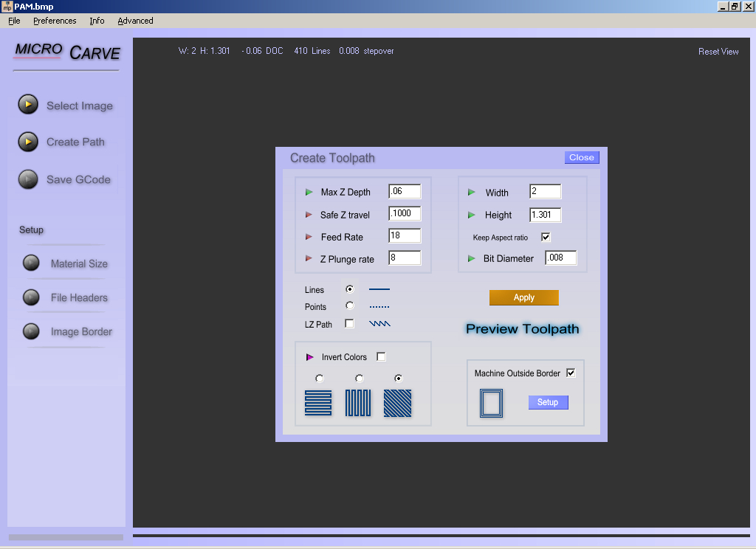This screenshot has width=756, height=549.
Task: Click the Apply button
Action: click(x=524, y=297)
